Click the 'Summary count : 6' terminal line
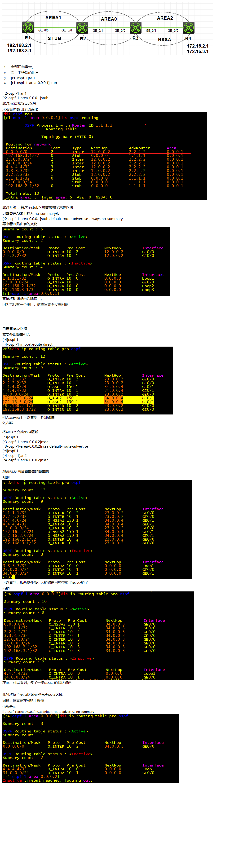This screenshot has height=868, width=243. tap(22, 229)
